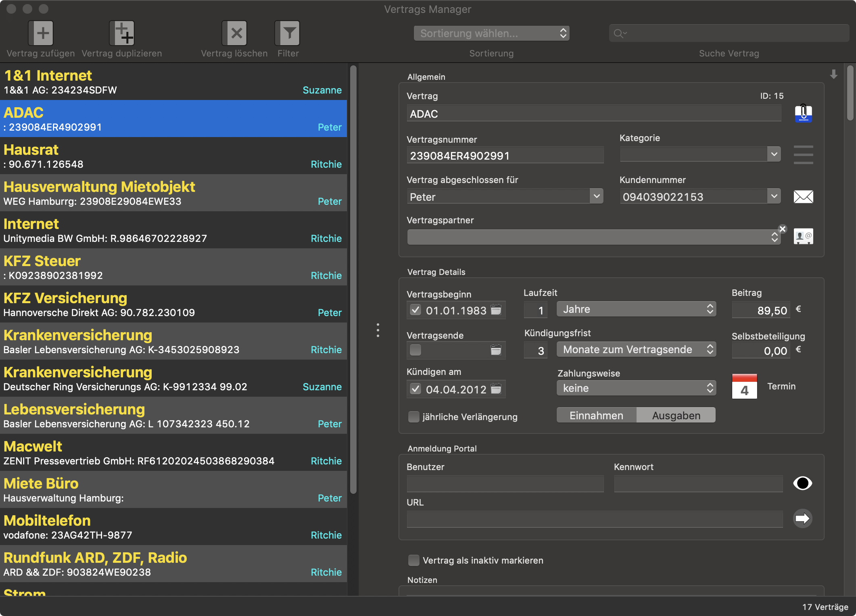856x616 pixels.
Task: Click the Vertrag name field
Action: coord(594,114)
